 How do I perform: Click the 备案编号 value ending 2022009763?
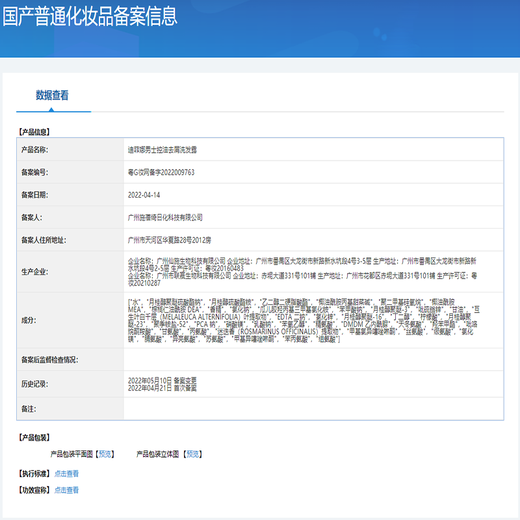coord(161,172)
